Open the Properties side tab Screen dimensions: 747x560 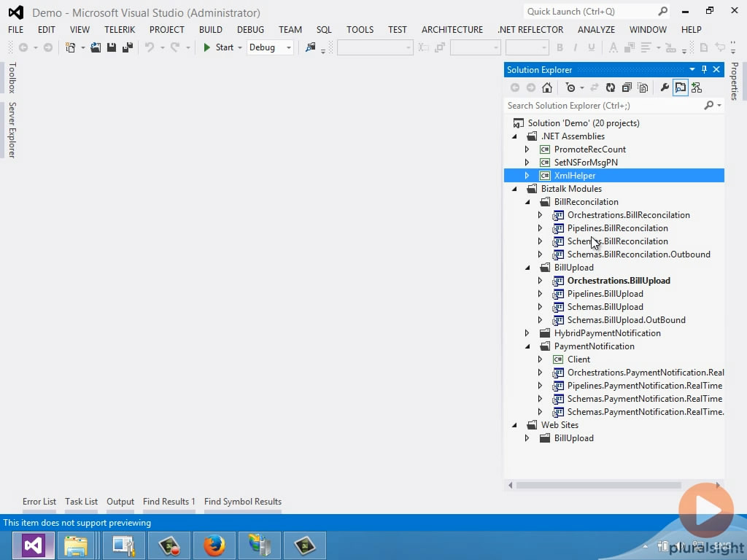click(x=735, y=82)
